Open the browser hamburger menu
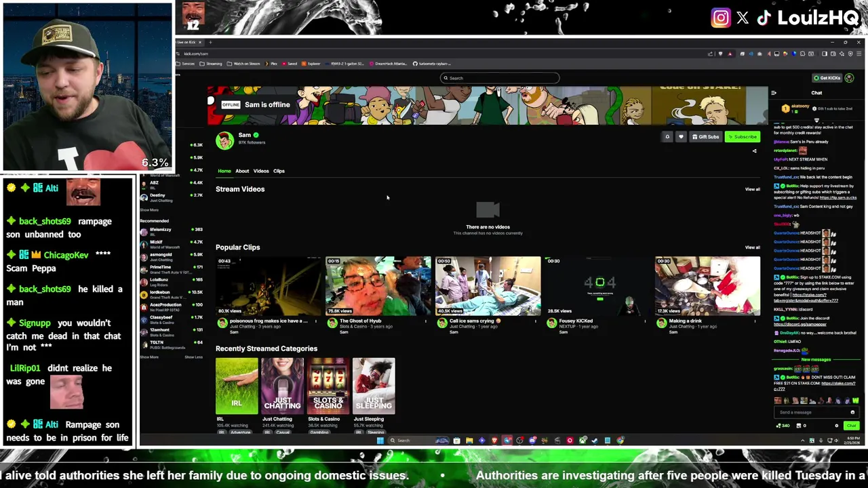The height and width of the screenshot is (488, 868). pos(859,54)
